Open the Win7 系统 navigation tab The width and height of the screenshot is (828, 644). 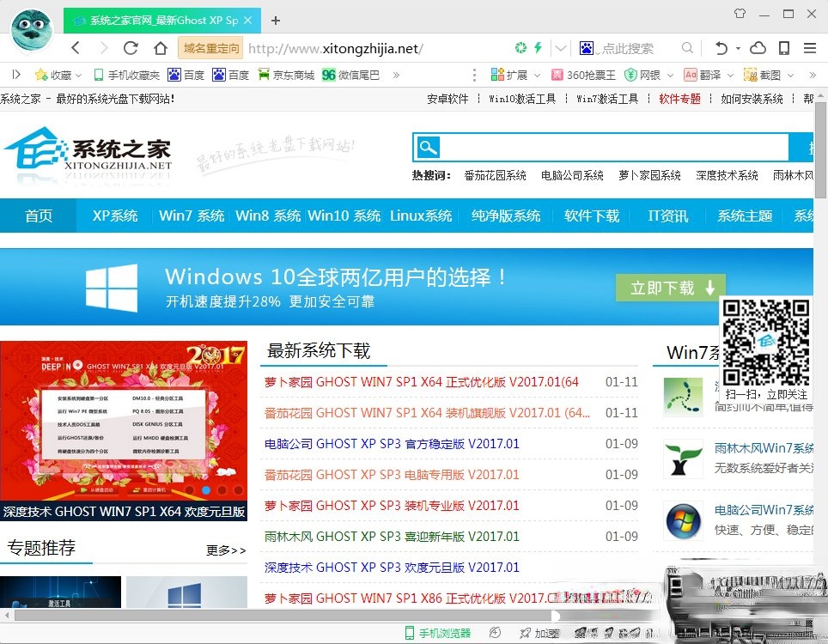pyautogui.click(x=192, y=216)
